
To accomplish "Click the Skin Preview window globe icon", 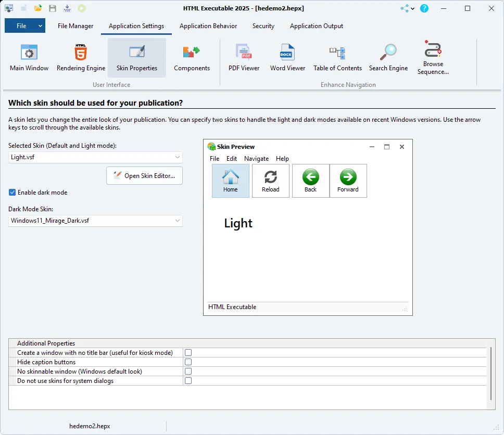I will pyautogui.click(x=211, y=147).
